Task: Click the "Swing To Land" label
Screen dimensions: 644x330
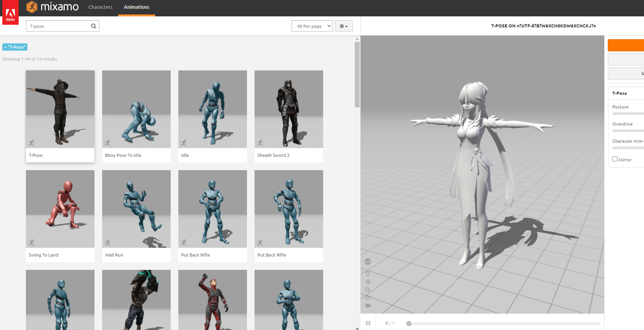Action: coord(43,255)
